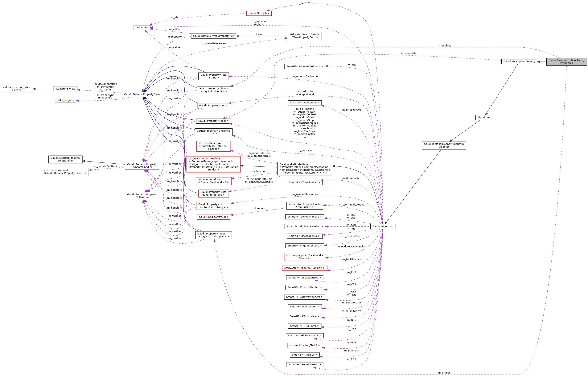The height and width of the screenshot is (376, 588).
Task: Click the m_neededResources edge label
Action: coord(305,194)
